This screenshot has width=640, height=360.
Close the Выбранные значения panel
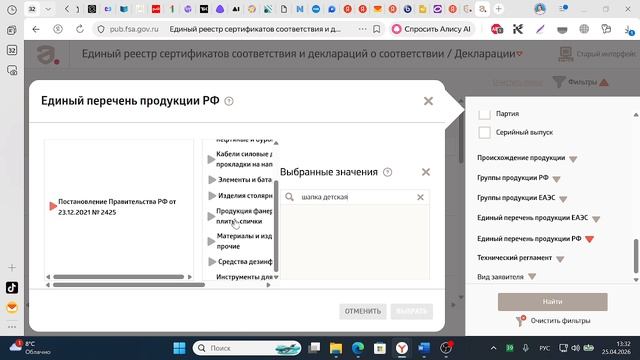[x=426, y=172]
